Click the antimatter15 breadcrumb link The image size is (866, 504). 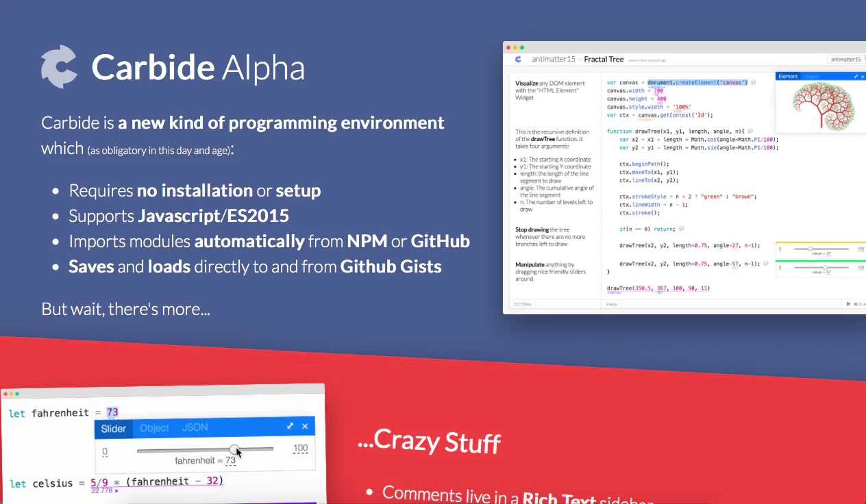coord(554,60)
